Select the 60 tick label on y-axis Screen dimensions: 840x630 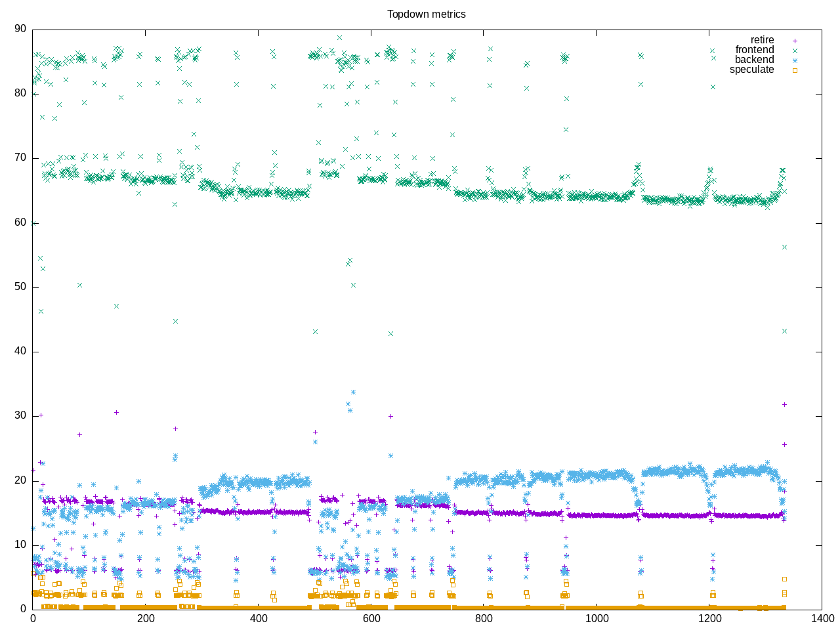(20, 222)
